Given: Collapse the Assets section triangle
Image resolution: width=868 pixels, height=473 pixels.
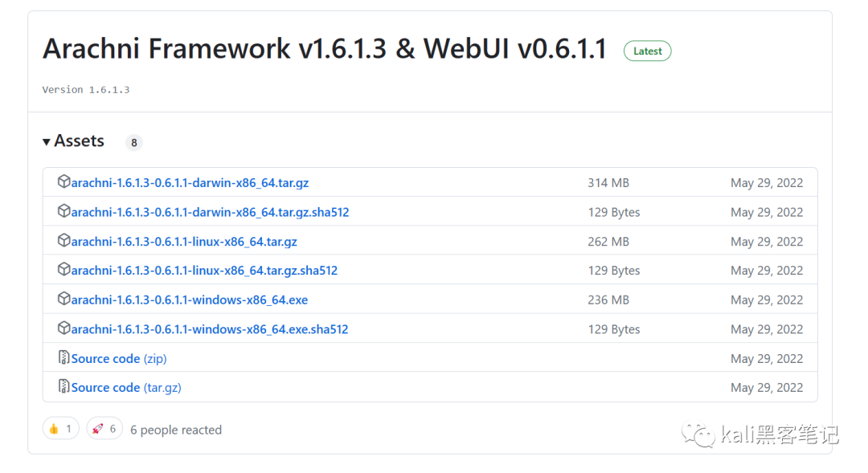Looking at the screenshot, I should [x=47, y=142].
